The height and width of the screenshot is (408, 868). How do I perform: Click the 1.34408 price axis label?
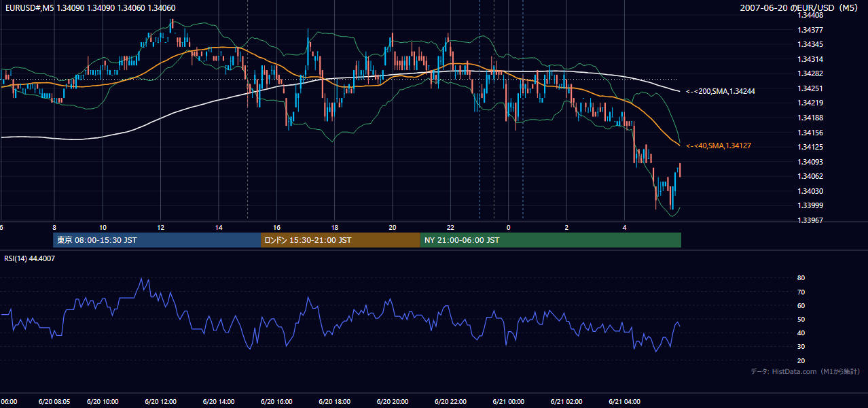(811, 15)
